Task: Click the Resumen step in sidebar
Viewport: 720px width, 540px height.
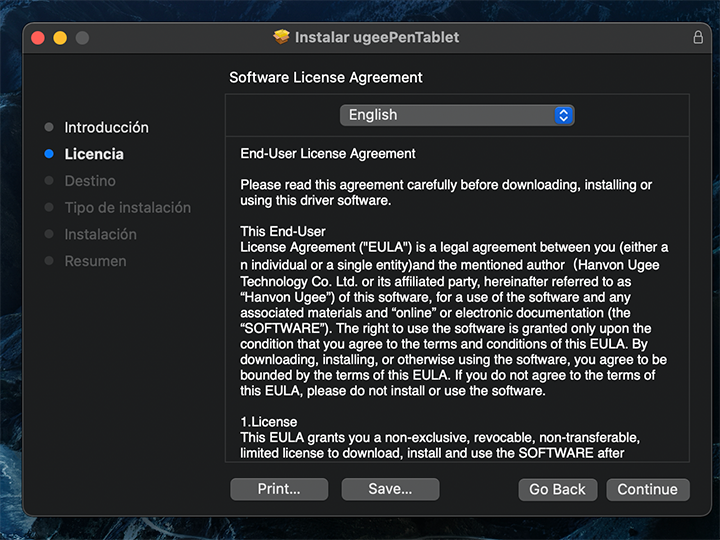Action: click(95, 261)
